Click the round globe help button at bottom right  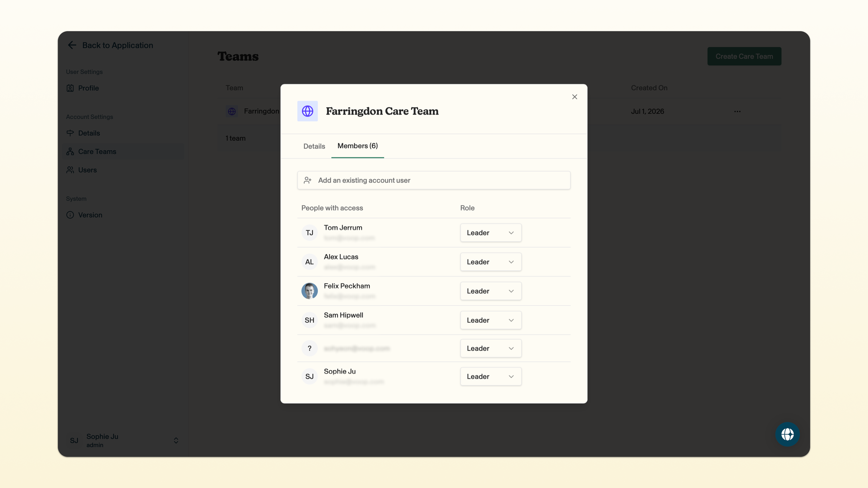787,434
